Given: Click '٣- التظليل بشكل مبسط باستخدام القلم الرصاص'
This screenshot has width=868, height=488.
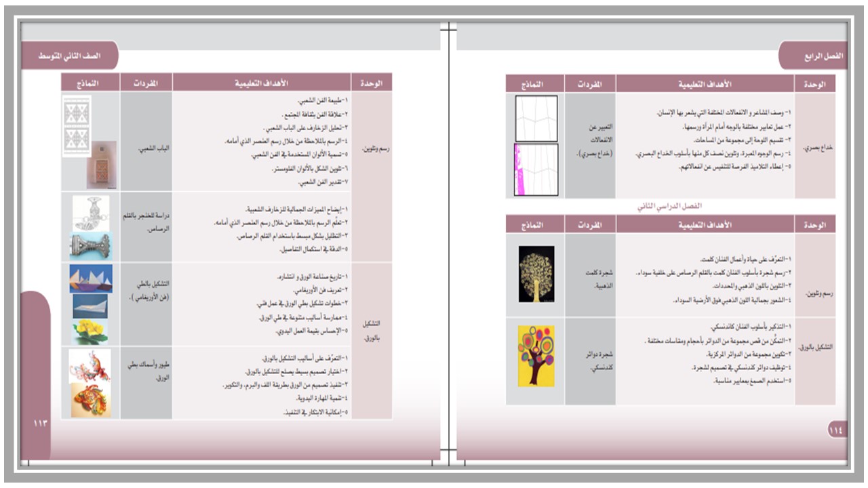Looking at the screenshot, I should 292,236.
